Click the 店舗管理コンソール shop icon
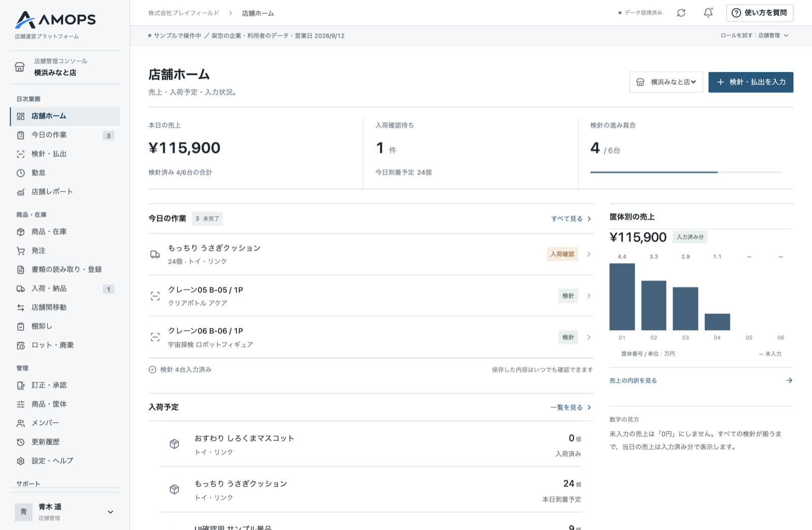This screenshot has width=812, height=530. click(x=20, y=67)
